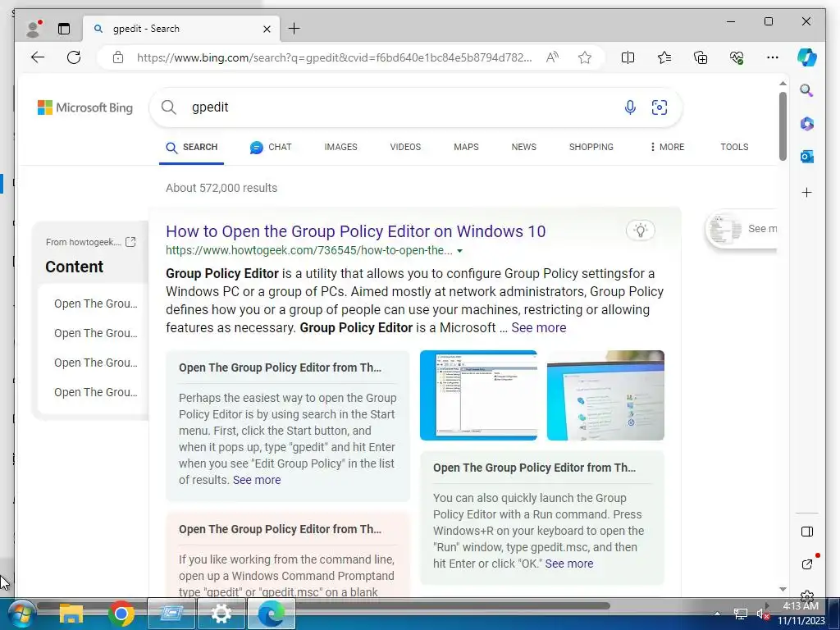Click the Bing search magnifier icon
The image size is (840, 630).
coord(169,107)
